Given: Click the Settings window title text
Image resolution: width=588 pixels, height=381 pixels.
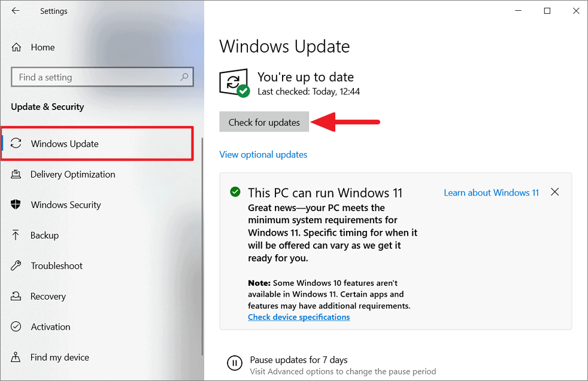Looking at the screenshot, I should (54, 11).
